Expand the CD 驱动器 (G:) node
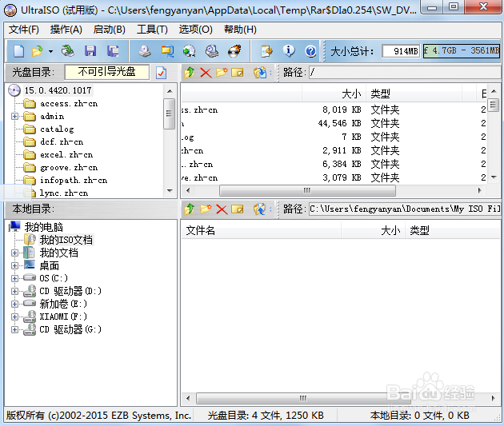This screenshot has width=504, height=426. point(14,329)
